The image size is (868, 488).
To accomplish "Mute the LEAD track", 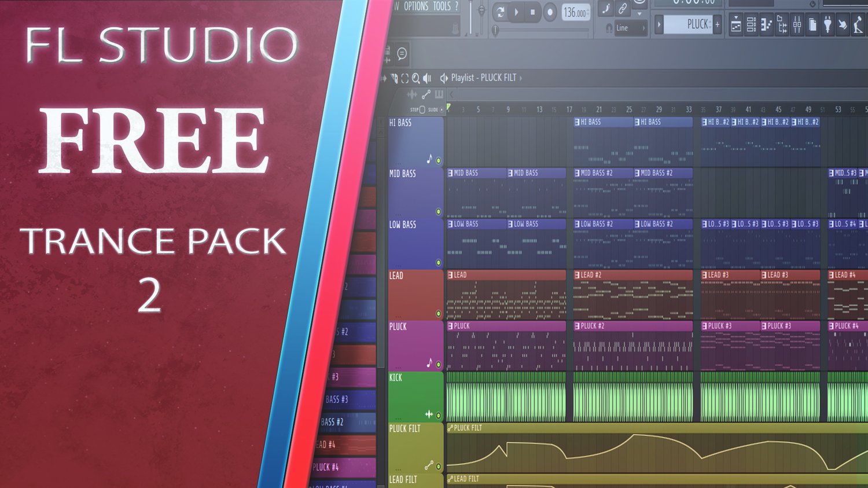I will pos(439,314).
